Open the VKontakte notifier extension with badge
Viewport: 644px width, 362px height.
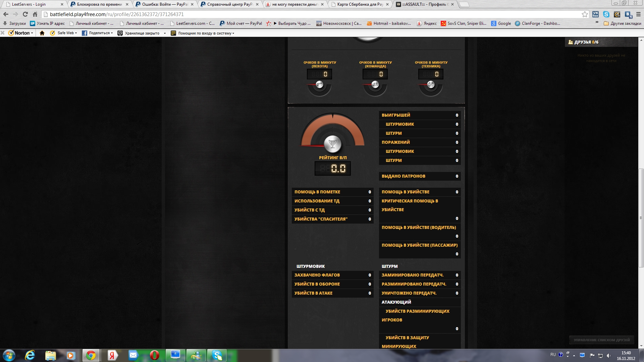tap(628, 14)
